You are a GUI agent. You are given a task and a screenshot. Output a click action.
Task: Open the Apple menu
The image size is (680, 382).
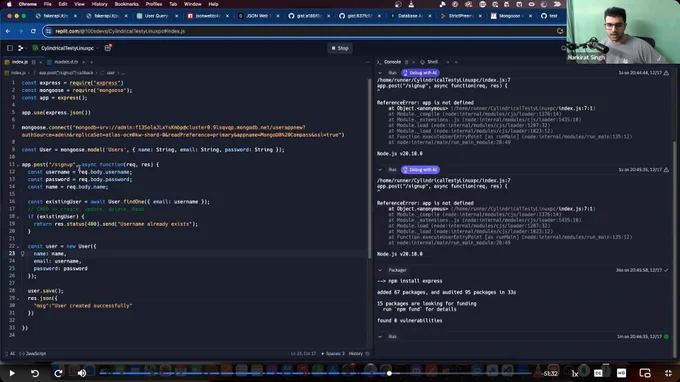pyautogui.click(x=9, y=4)
